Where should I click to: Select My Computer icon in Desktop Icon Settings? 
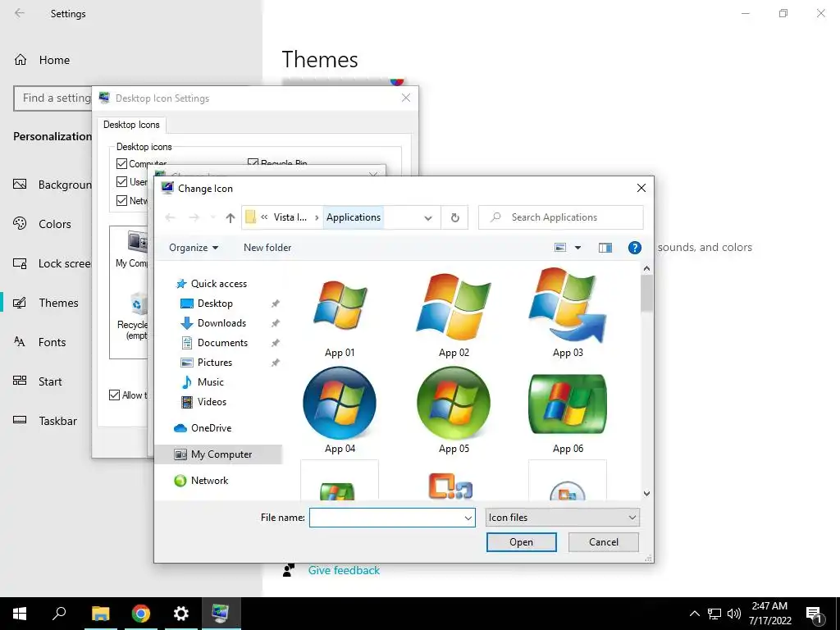(x=131, y=249)
